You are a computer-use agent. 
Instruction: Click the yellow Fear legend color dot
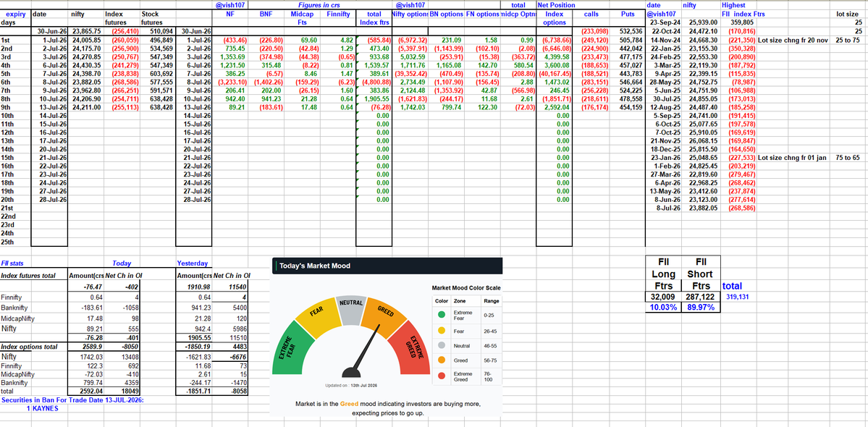(441, 331)
